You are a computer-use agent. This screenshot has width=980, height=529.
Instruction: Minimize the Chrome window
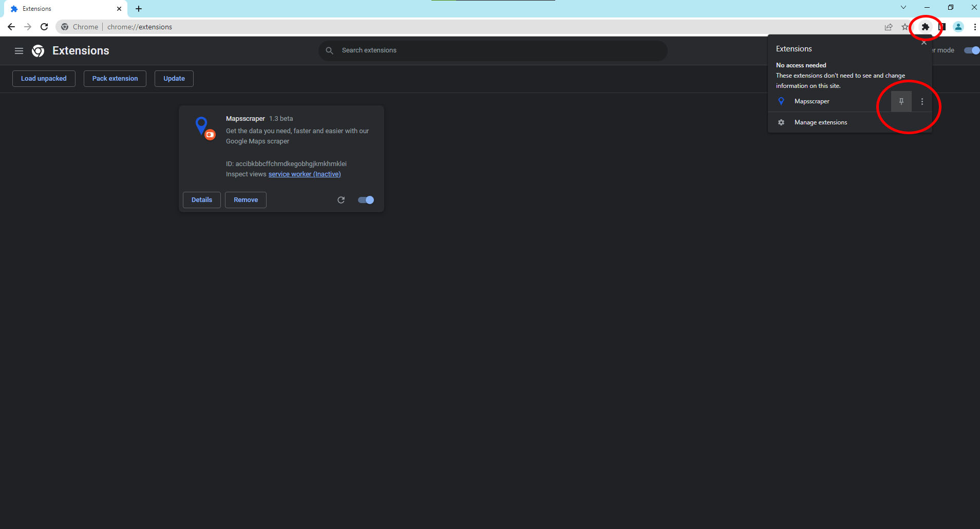click(x=927, y=8)
